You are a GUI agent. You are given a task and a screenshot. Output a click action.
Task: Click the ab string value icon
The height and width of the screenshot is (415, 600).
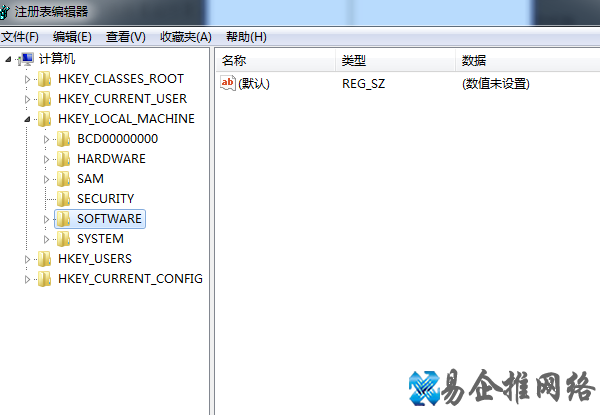pos(228,83)
